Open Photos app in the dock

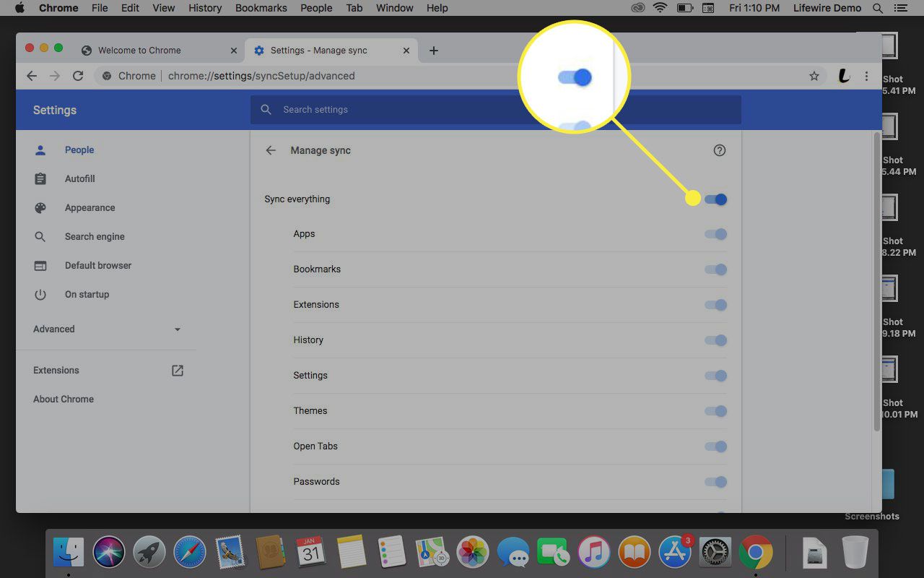pos(473,553)
